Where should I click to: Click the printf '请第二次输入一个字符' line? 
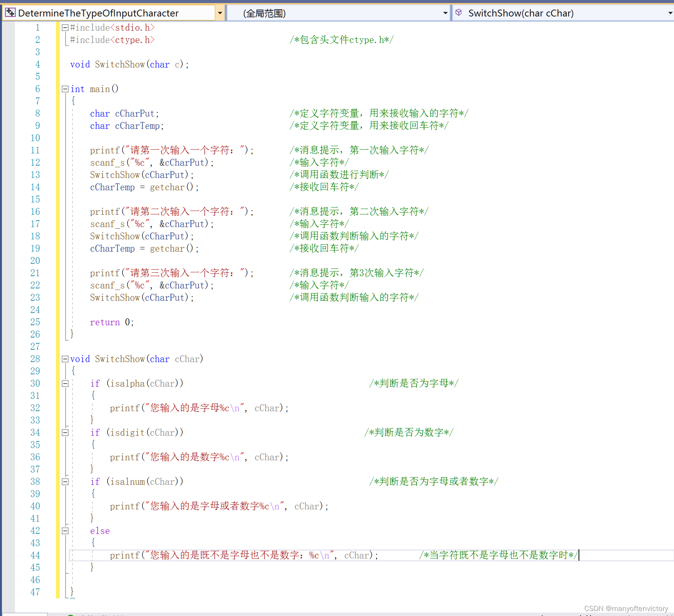tap(172, 212)
